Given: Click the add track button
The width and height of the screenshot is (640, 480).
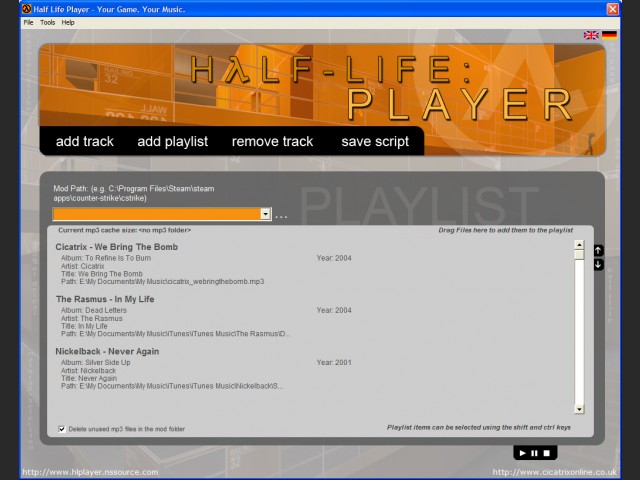Looking at the screenshot, I should pyautogui.click(x=84, y=141).
